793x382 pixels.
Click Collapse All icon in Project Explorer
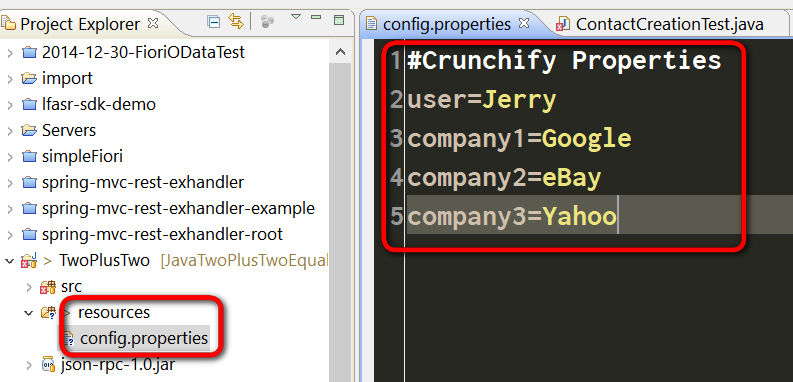(x=214, y=22)
